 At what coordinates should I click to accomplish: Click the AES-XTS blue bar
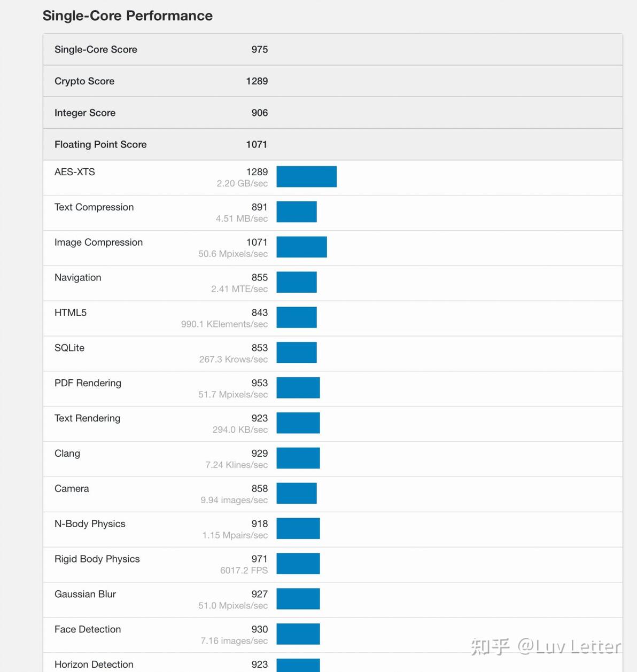307,177
